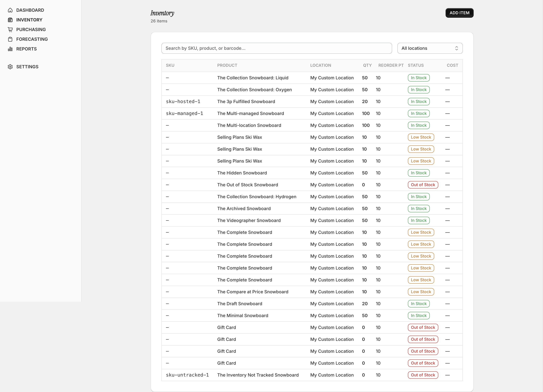Viewport: 543px width, 392px height.
Task: Click quantity 100 for Multi-managed Snowboard
Action: pos(366,113)
